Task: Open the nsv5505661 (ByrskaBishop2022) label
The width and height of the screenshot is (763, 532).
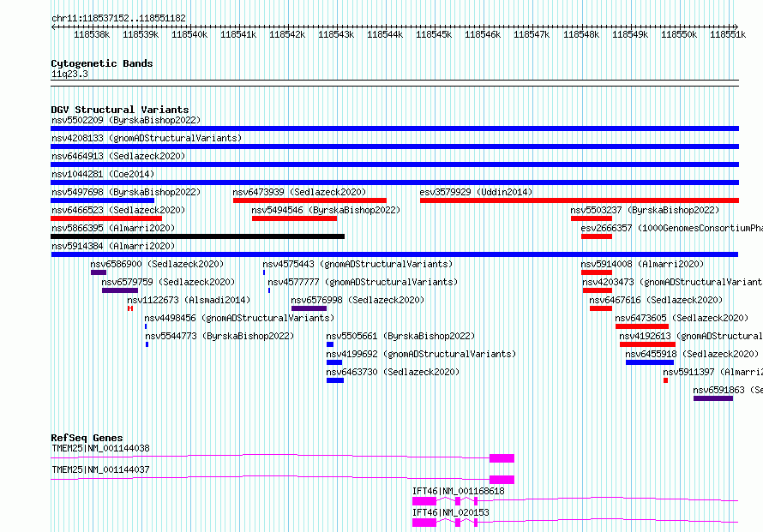Action: (400, 336)
